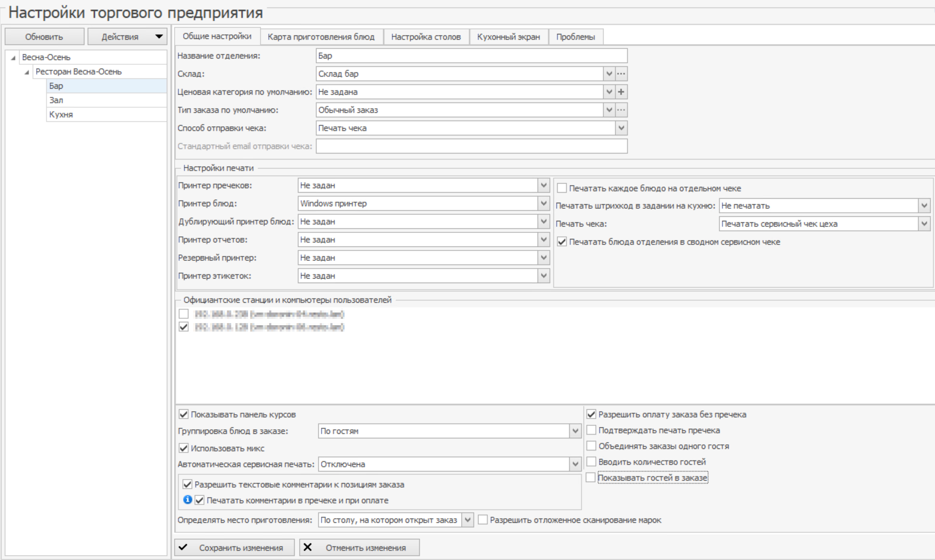
Task: Select Весна-Осень root tree item
Action: [93, 57]
